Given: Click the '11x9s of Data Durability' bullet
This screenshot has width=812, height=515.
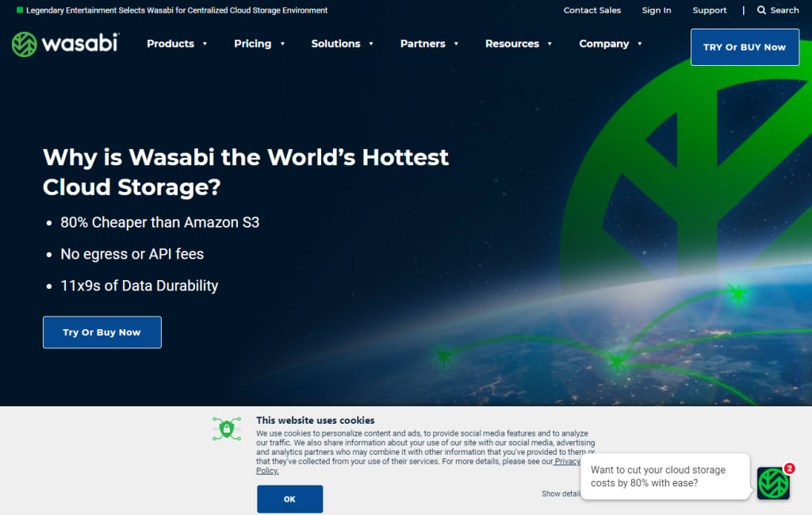Looking at the screenshot, I should click(140, 286).
